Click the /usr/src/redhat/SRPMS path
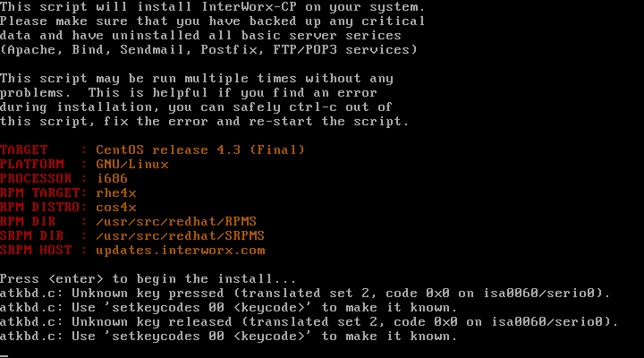This screenshot has height=358, width=644. coord(181,236)
